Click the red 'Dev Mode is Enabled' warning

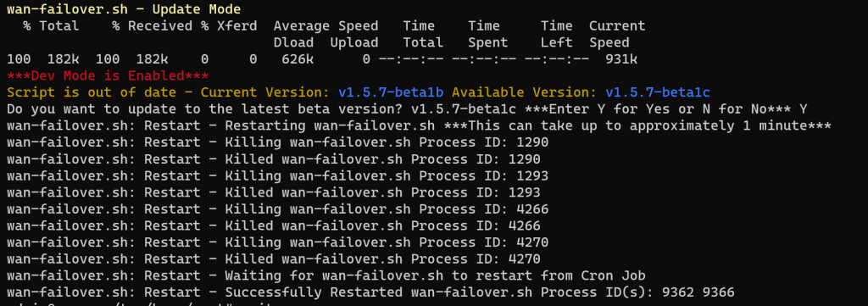click(x=108, y=75)
